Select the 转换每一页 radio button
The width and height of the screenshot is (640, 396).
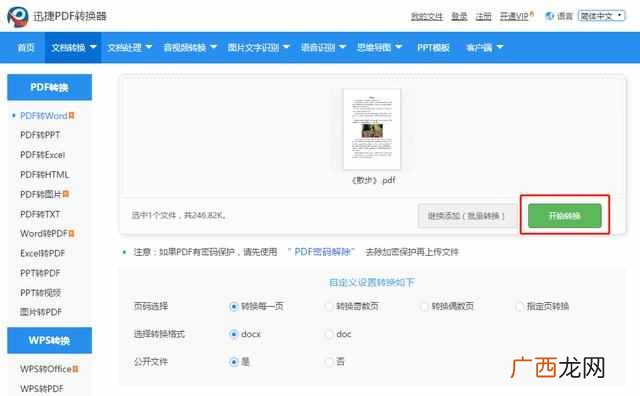pyautogui.click(x=233, y=306)
